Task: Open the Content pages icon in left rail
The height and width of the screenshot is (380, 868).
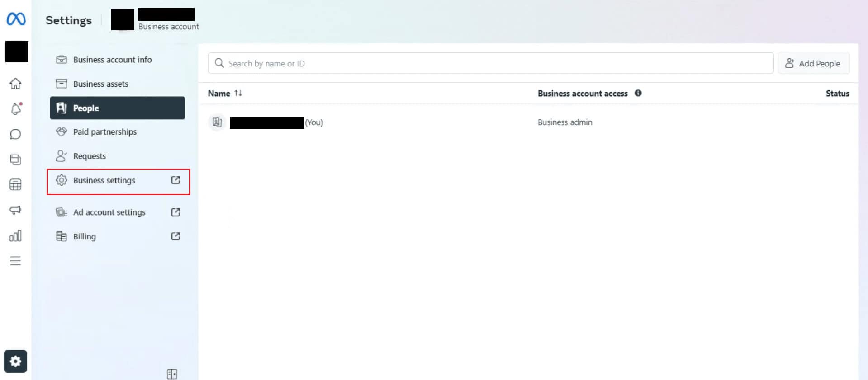Action: (15, 160)
